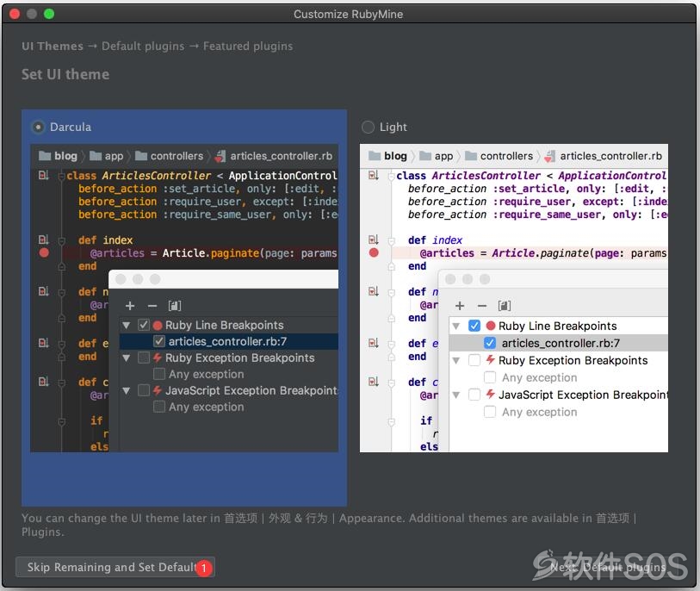Select articles_controller.rb:7 row in Light preview
The image size is (700, 591).
pyautogui.click(x=559, y=343)
